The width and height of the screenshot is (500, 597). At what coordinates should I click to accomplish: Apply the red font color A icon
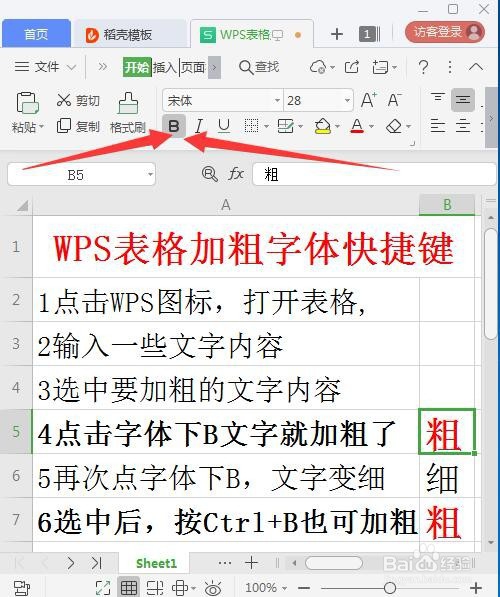tap(357, 126)
